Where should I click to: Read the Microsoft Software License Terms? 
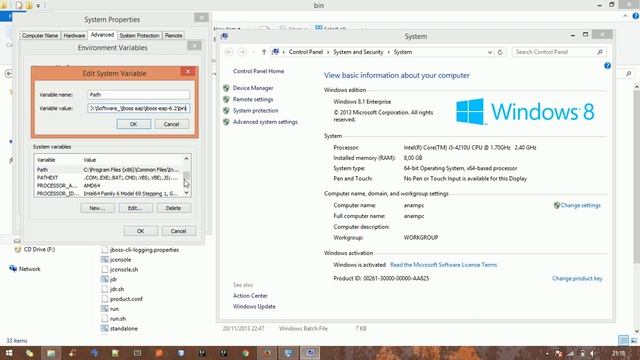(x=444, y=265)
